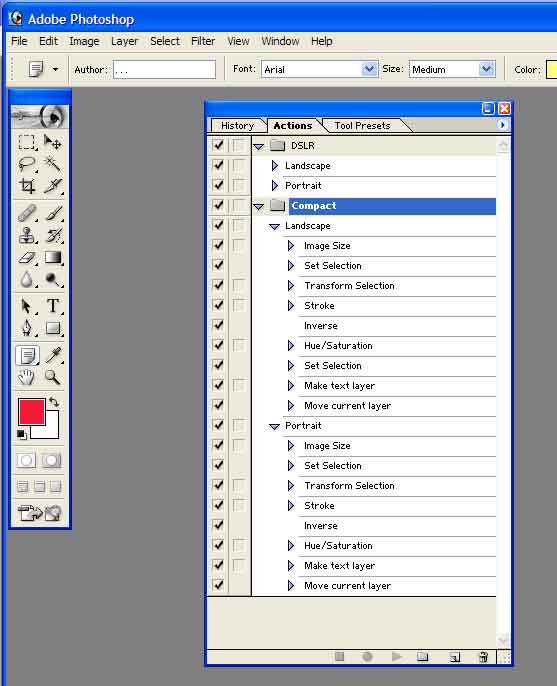
Task: Collapse the Compact Landscape action
Action: [x=274, y=227]
